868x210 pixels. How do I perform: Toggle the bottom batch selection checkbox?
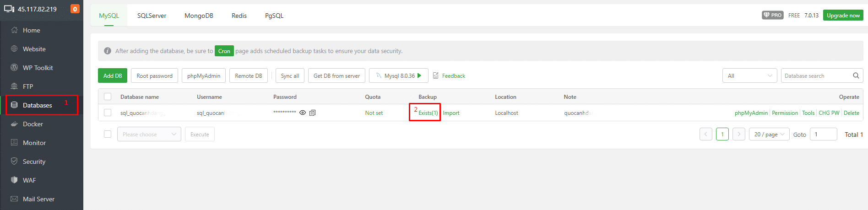[108, 134]
